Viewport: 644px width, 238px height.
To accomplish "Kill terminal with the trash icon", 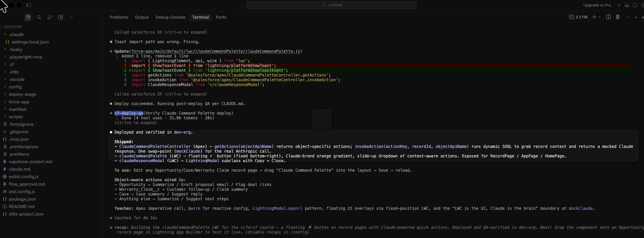I will point(617,17).
